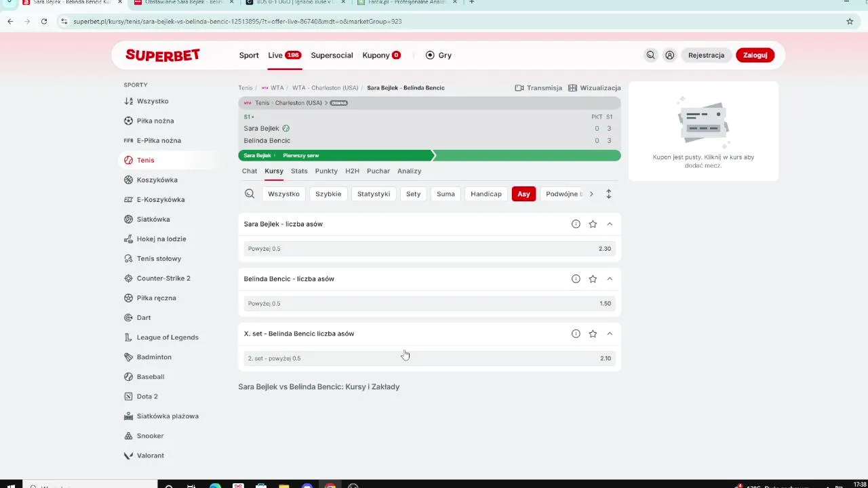Viewport: 868px width, 488px height.
Task: Click the Superbet logo
Action: (x=163, y=56)
